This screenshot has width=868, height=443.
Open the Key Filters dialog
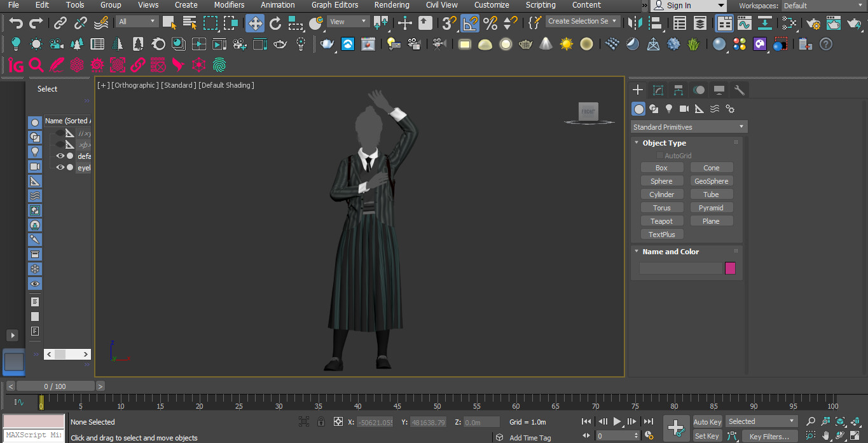click(769, 436)
